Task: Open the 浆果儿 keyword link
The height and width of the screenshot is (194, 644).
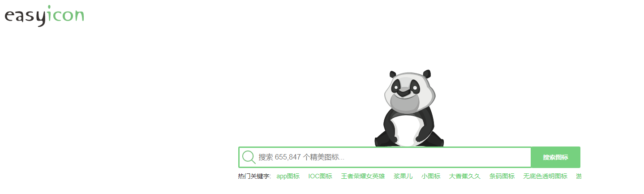Action: (x=403, y=177)
